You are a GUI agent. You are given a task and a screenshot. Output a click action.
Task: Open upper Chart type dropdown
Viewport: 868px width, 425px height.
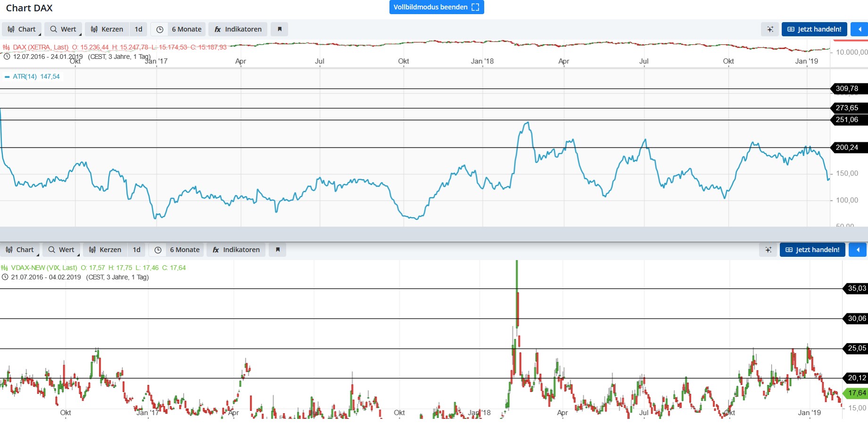click(x=22, y=29)
